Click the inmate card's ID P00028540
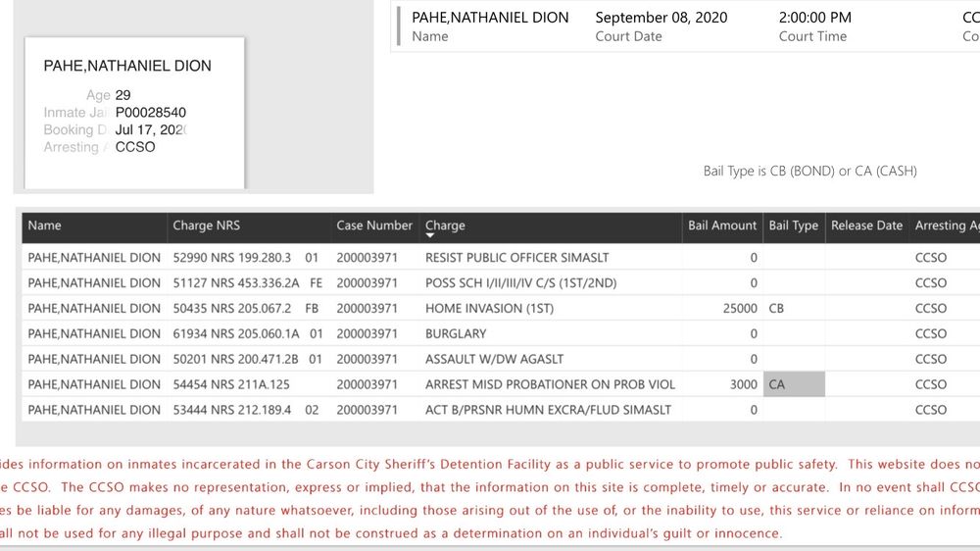The height and width of the screenshot is (551, 980). pos(150,113)
